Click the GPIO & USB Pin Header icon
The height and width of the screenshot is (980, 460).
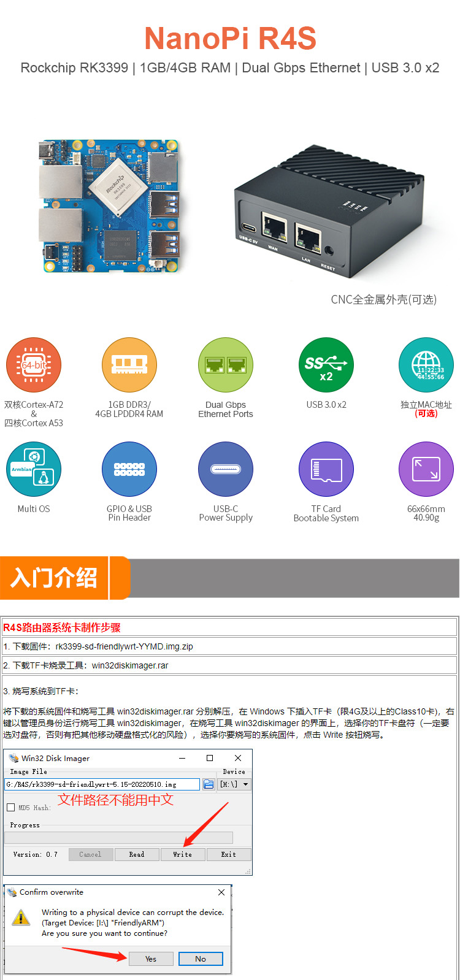point(129,469)
